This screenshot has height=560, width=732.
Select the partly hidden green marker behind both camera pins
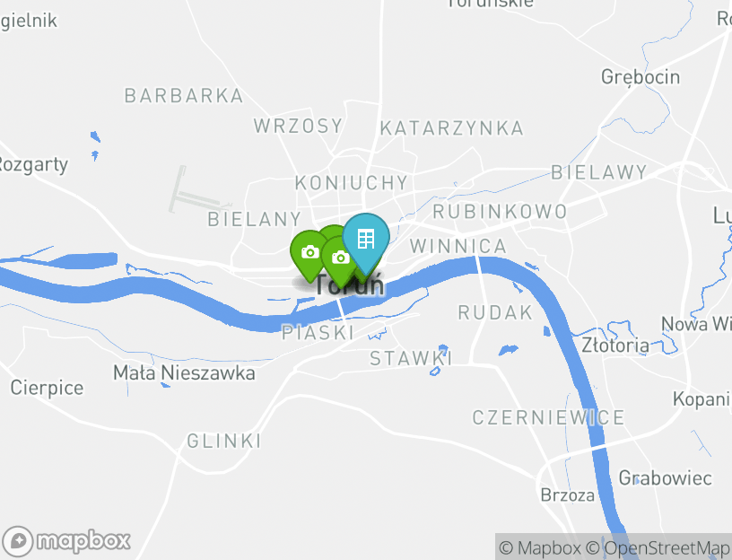coord(333,231)
